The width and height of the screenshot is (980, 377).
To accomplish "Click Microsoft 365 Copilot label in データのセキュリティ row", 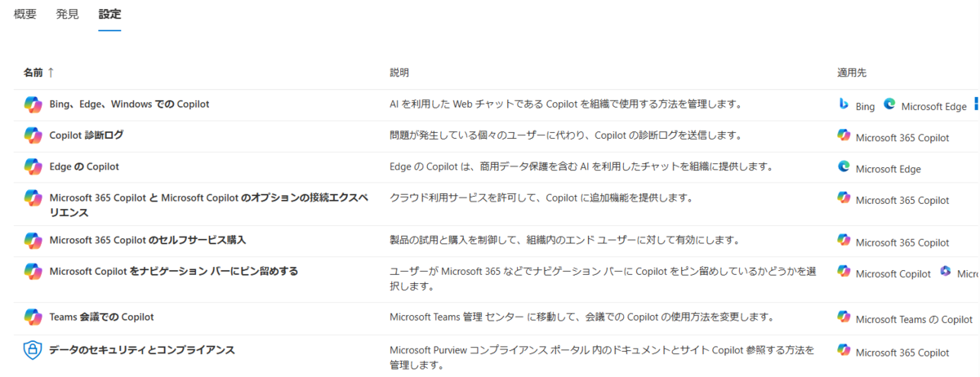I will [x=902, y=353].
